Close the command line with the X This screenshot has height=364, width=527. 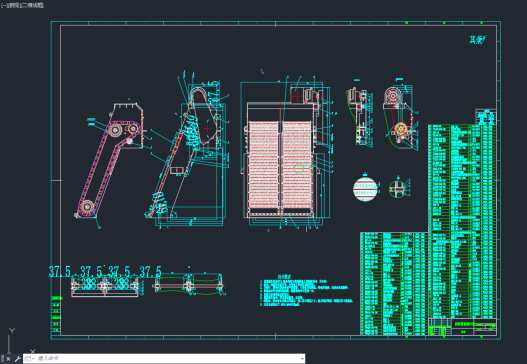coord(9,359)
